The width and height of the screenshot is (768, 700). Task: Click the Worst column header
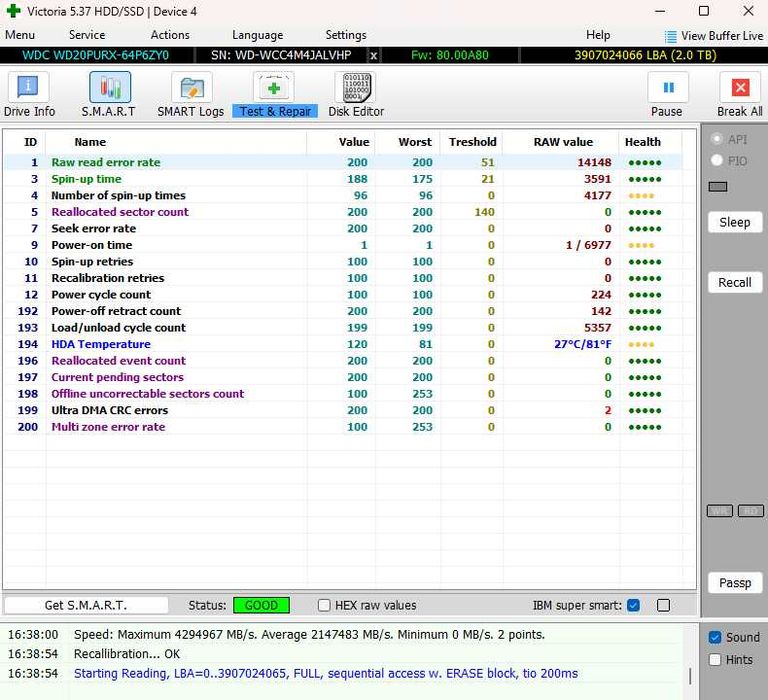pyautogui.click(x=415, y=142)
